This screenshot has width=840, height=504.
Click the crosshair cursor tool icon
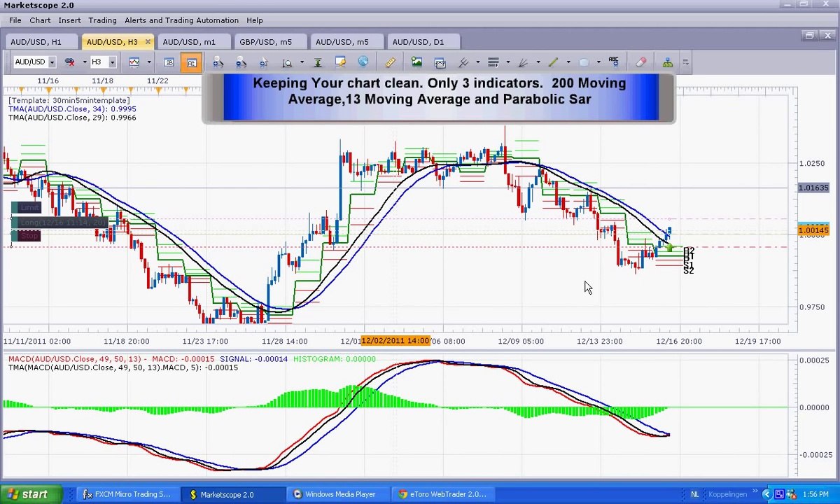(x=264, y=62)
